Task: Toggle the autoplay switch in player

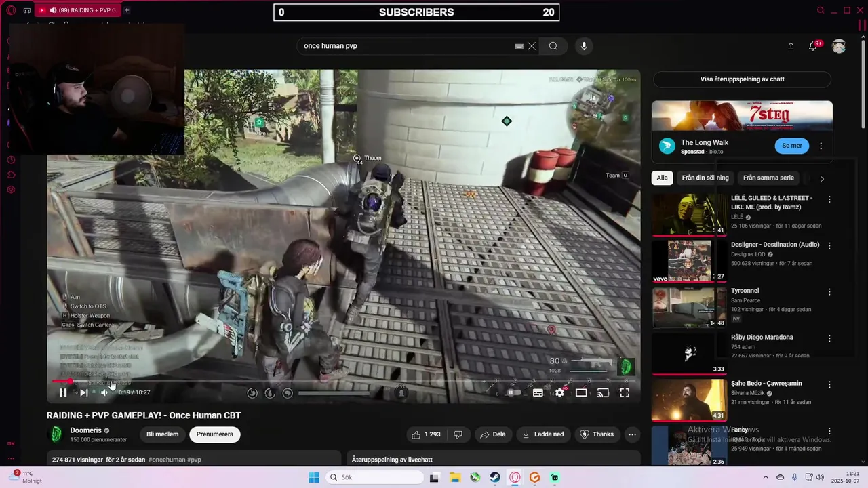Action: coord(514,392)
